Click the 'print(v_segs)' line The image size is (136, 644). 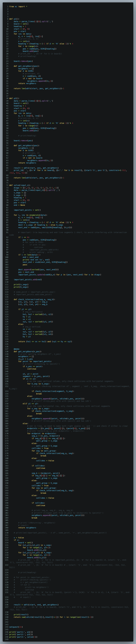pyautogui.click(x=21, y=284)
